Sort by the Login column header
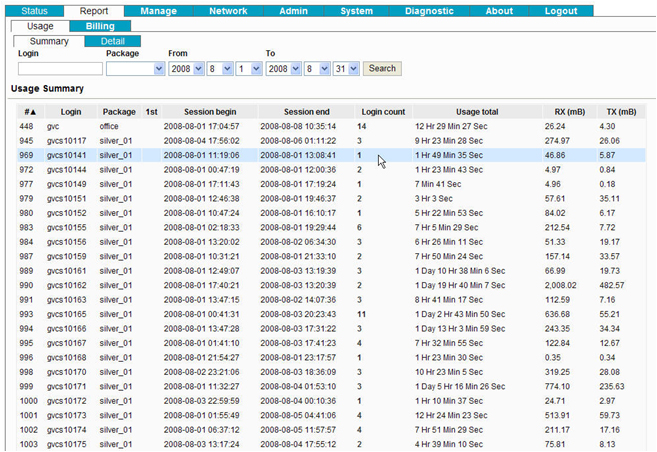Screen dimensions: 657x452 click(71, 112)
